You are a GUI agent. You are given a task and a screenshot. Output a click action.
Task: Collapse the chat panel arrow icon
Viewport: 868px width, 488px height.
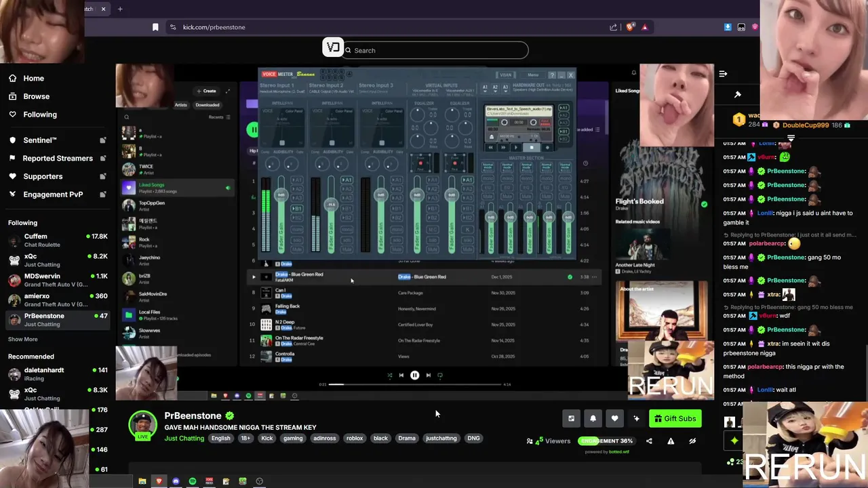click(x=723, y=73)
